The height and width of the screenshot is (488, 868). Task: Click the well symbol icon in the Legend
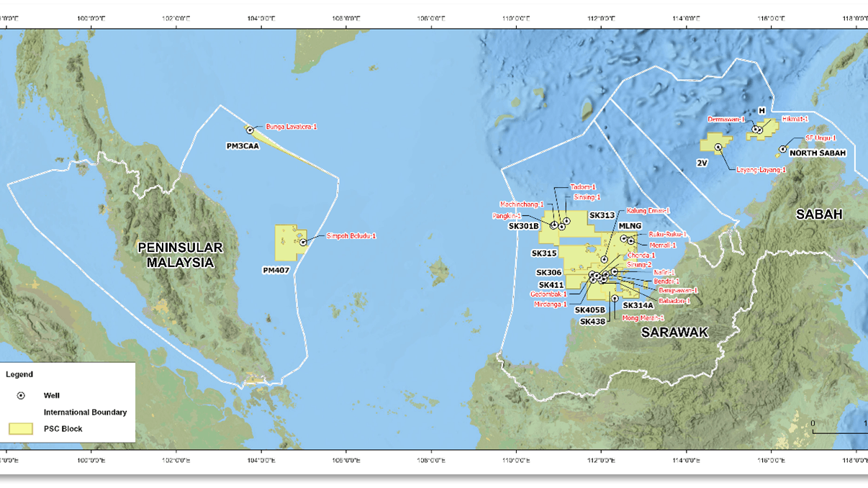[x=19, y=395]
